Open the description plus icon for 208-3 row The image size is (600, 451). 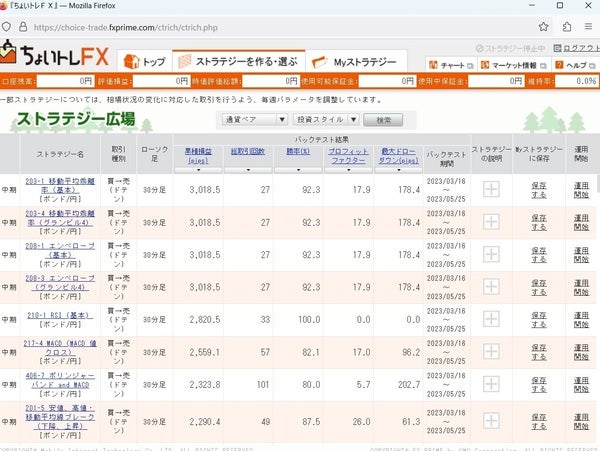[x=491, y=287]
